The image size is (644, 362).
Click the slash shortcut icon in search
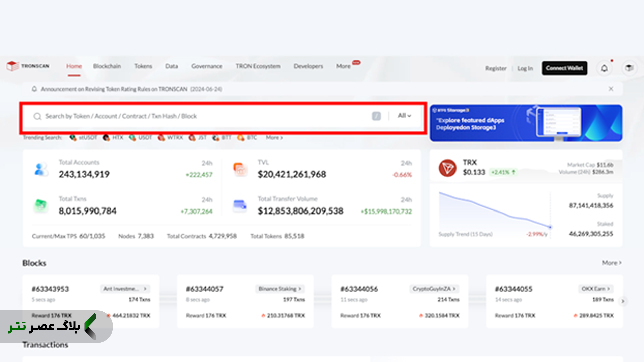click(x=376, y=116)
